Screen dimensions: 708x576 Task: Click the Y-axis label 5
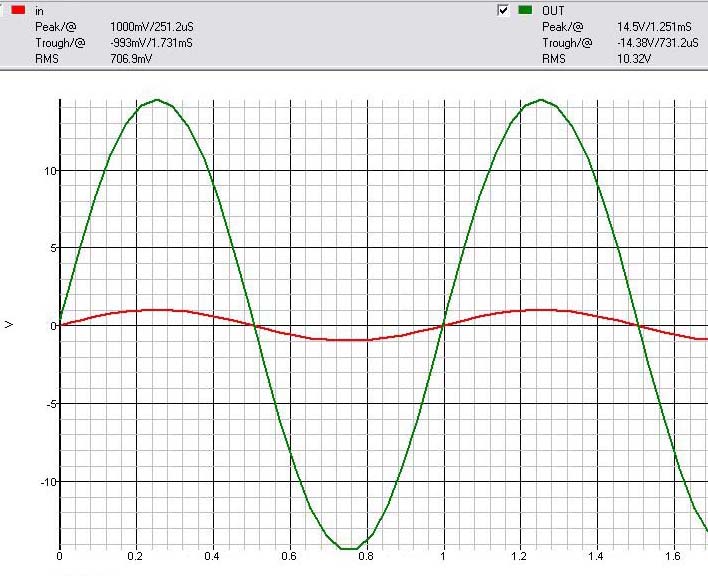pos(53,248)
